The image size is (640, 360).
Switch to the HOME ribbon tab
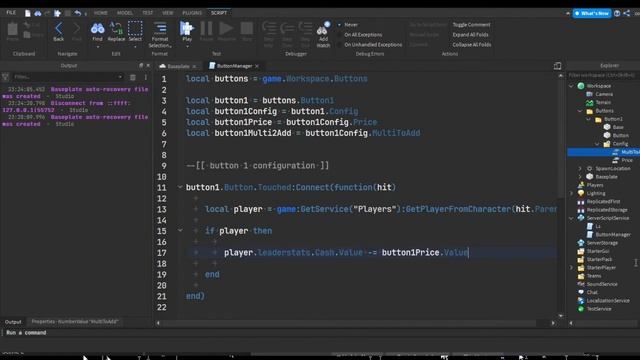(100, 13)
